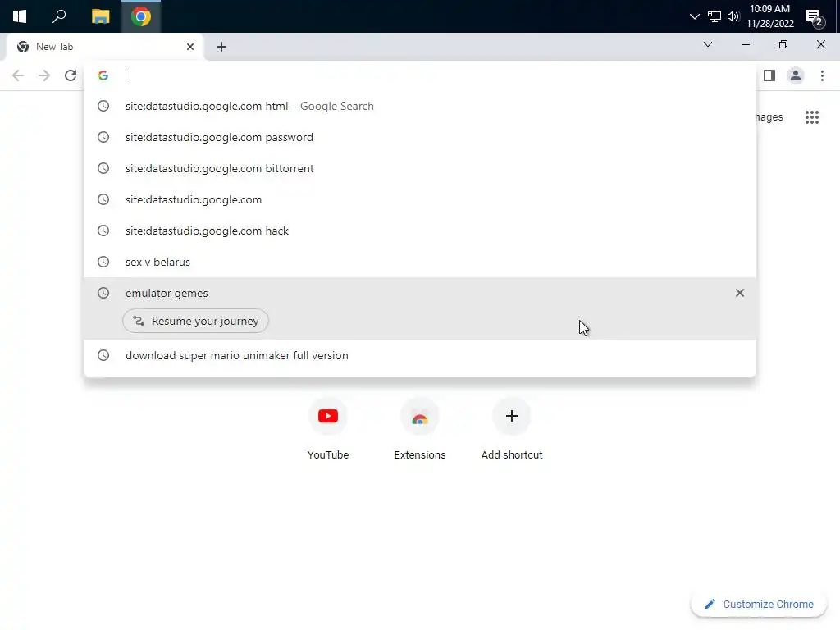The image size is (840, 630).
Task: Open the partly hidden Images link
Action: pos(769,116)
